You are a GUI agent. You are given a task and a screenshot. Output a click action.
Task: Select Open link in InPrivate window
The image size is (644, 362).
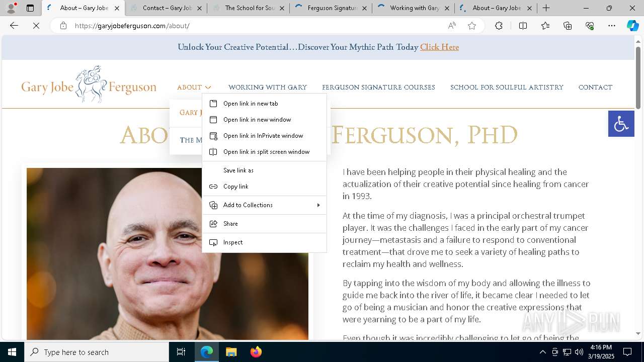(264, 136)
